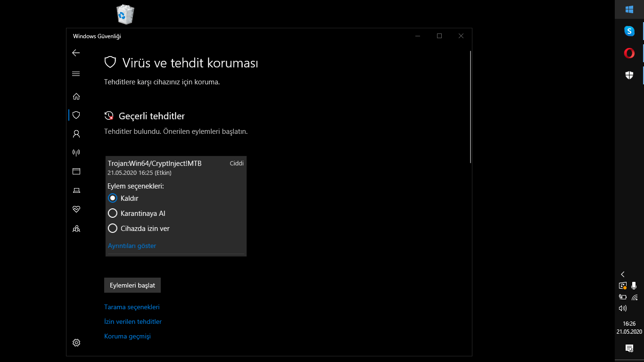Image resolution: width=644 pixels, height=362 pixels.
Task: Open family options icon in sidebar
Action: pos(76,229)
